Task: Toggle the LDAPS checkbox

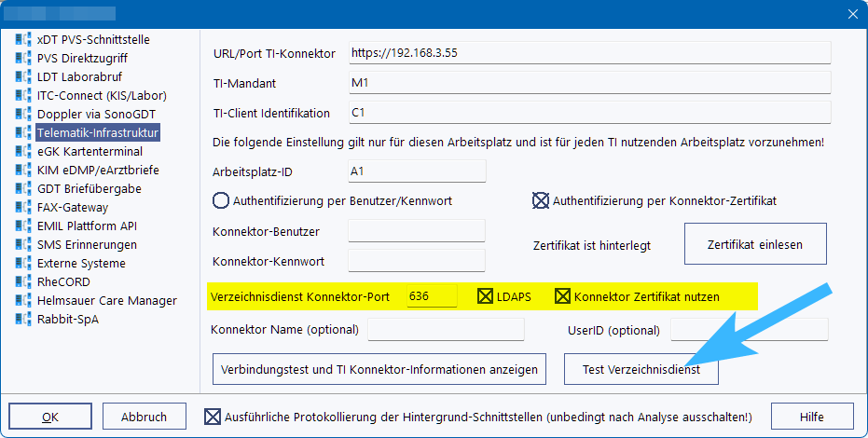Action: [x=485, y=297]
